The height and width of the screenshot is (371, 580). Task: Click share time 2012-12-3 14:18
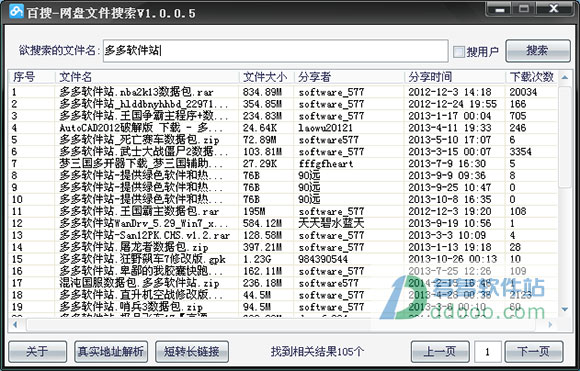tap(450, 92)
